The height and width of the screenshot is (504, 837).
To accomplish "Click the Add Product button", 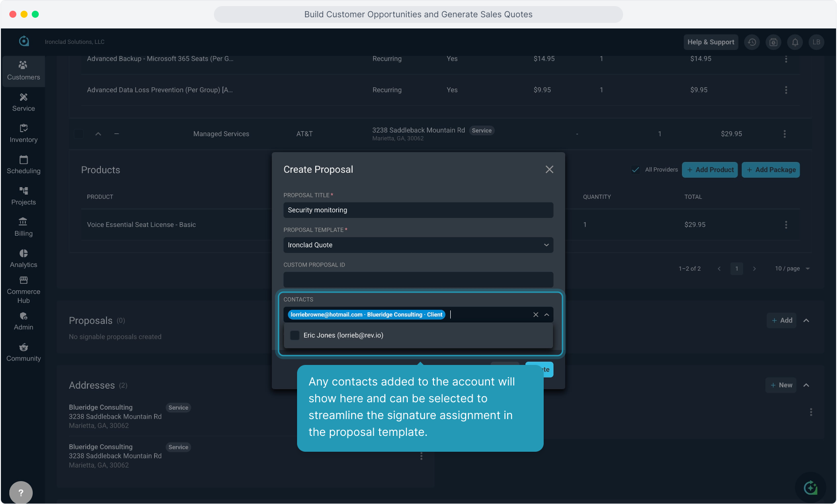I will pyautogui.click(x=709, y=170).
